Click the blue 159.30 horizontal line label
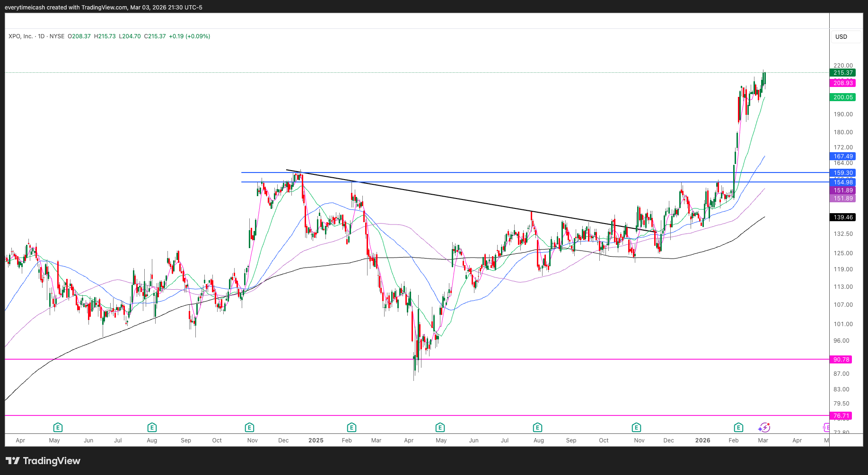868x475 pixels. click(843, 173)
